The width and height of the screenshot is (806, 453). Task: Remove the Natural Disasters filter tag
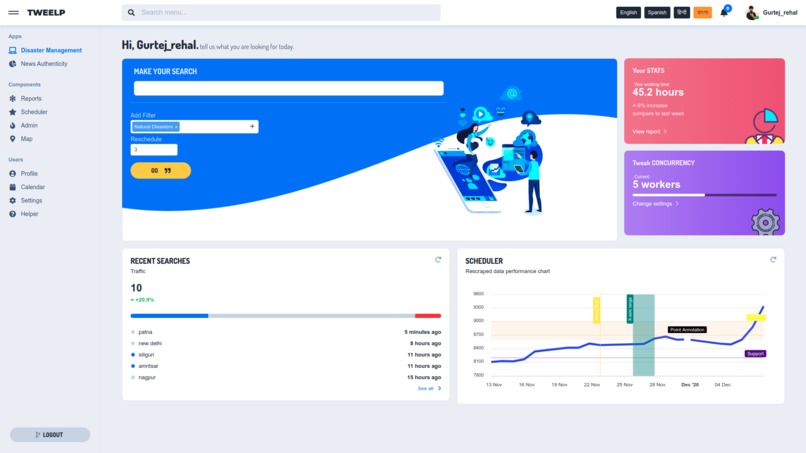click(176, 127)
